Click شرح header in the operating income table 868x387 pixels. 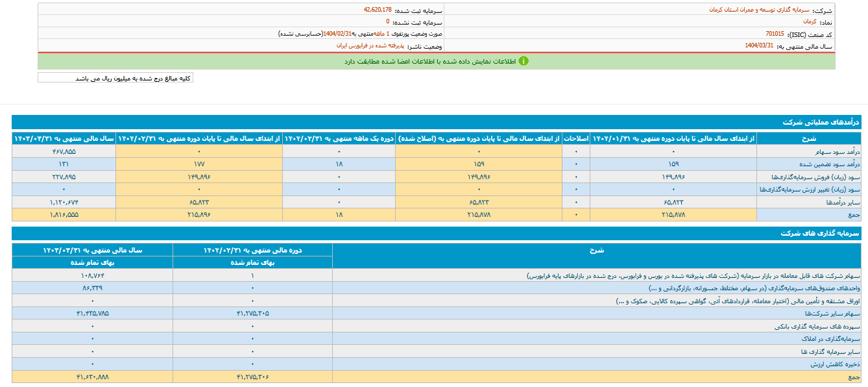coord(809,138)
